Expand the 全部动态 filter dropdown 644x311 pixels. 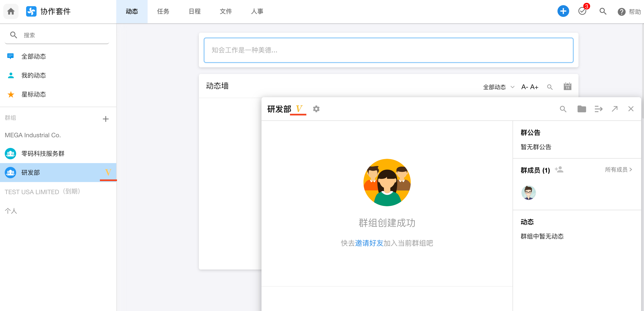coord(499,87)
